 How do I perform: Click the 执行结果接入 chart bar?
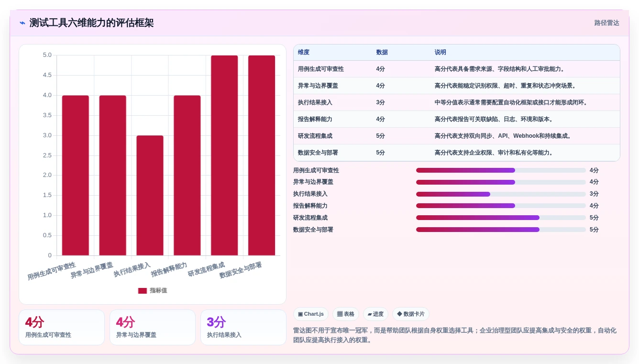click(150, 195)
